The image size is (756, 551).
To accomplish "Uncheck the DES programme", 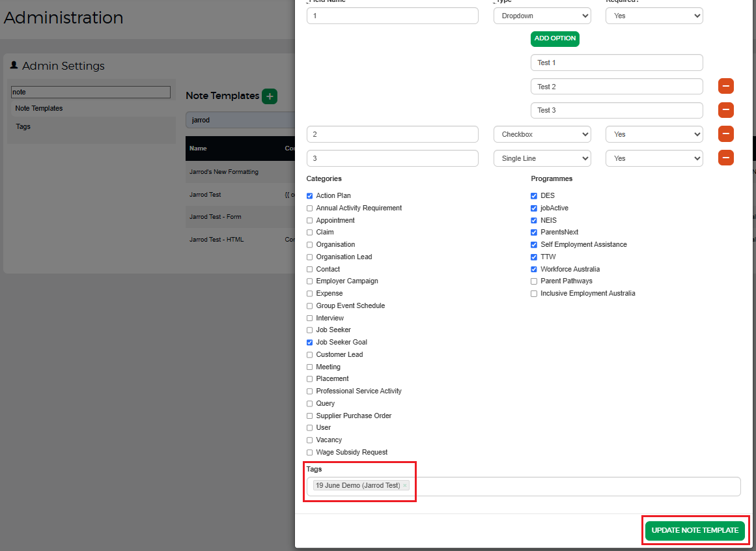I will [x=534, y=196].
